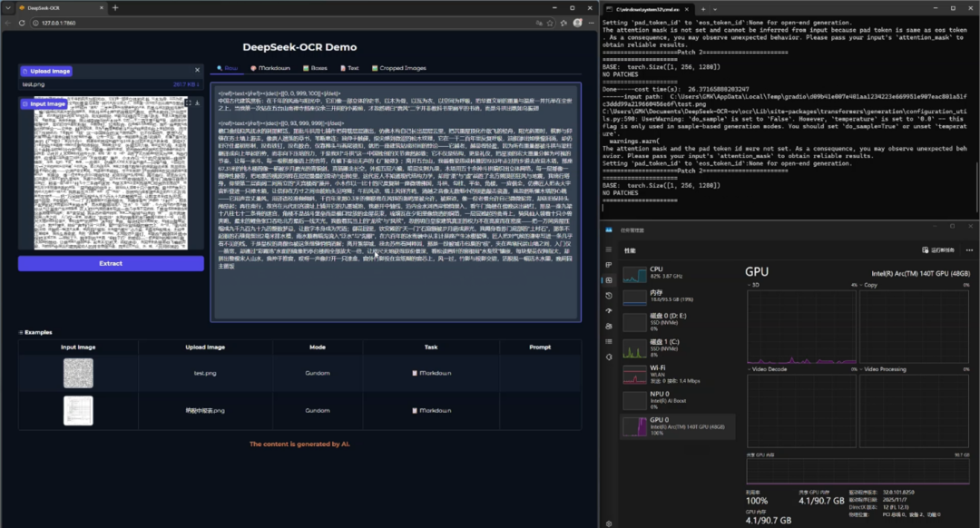Click the translate icon in the address bar

point(539,23)
